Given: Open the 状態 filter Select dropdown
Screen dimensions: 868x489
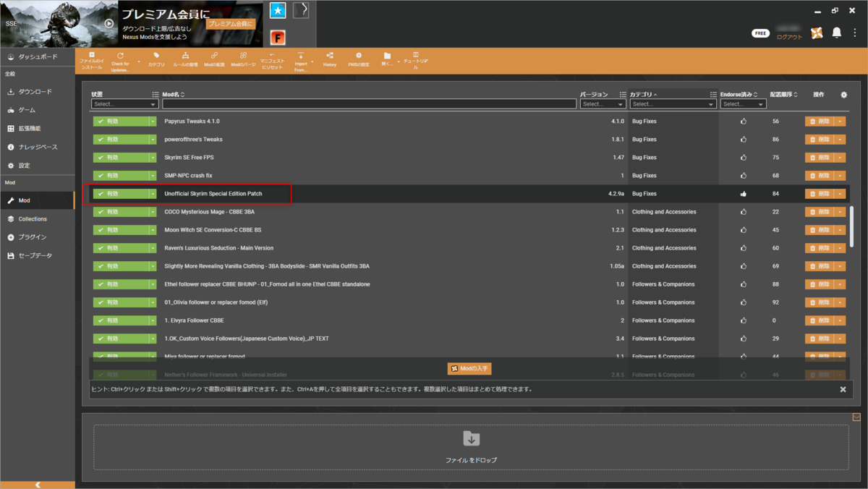Looking at the screenshot, I should (x=124, y=104).
